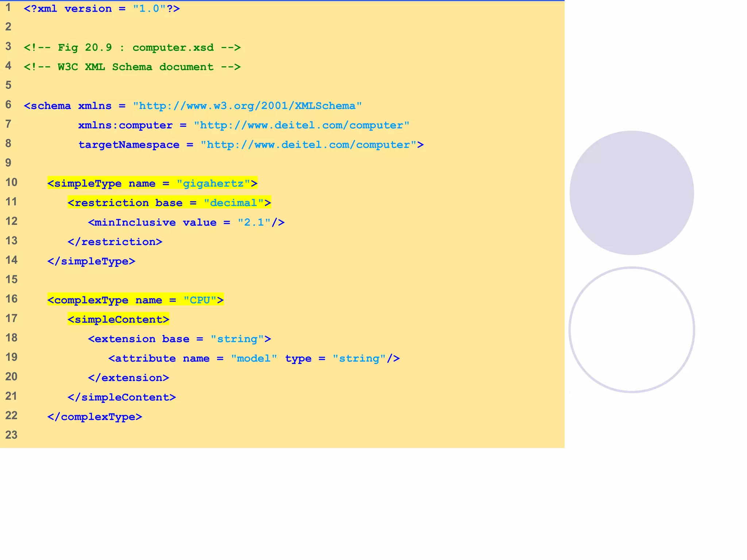This screenshot has width=747, height=560.
Task: Click the closing '</simpleType>' tag
Action: point(91,261)
